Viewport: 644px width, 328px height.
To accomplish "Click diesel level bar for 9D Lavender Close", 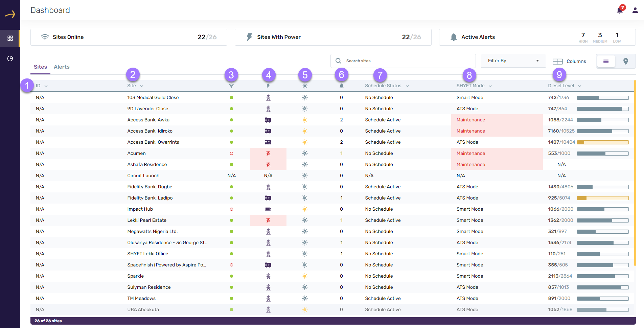I will point(603,109).
